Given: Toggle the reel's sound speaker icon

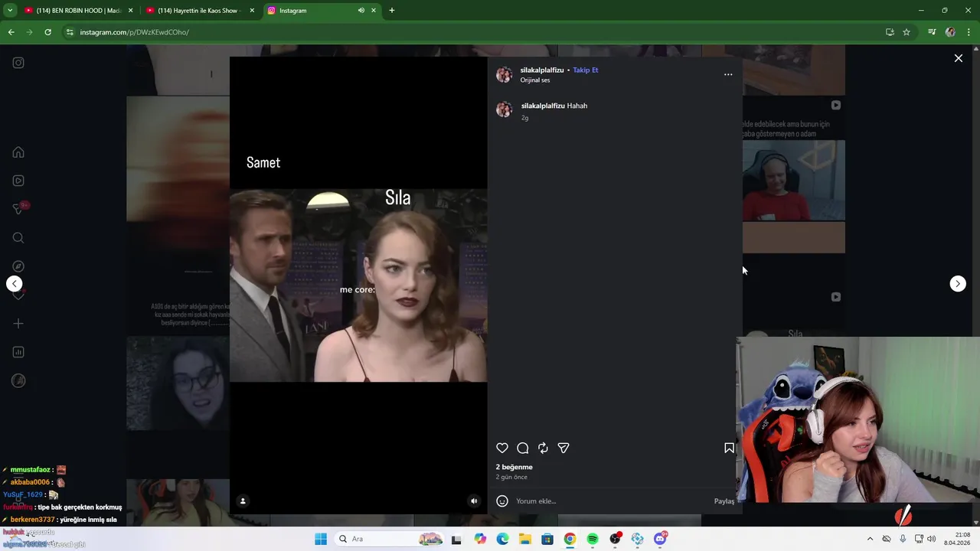Looking at the screenshot, I should pos(474,501).
